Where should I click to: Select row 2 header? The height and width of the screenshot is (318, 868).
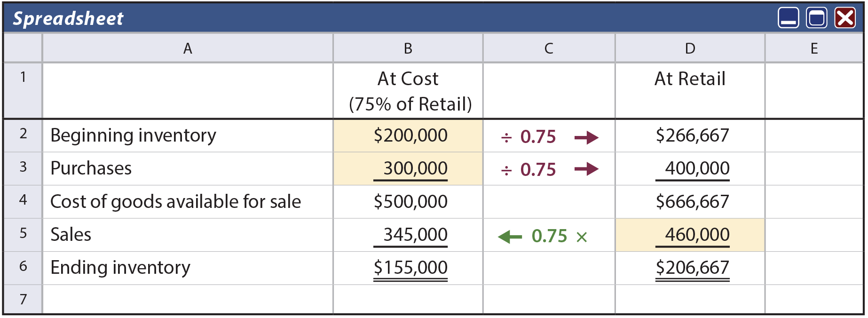23,135
